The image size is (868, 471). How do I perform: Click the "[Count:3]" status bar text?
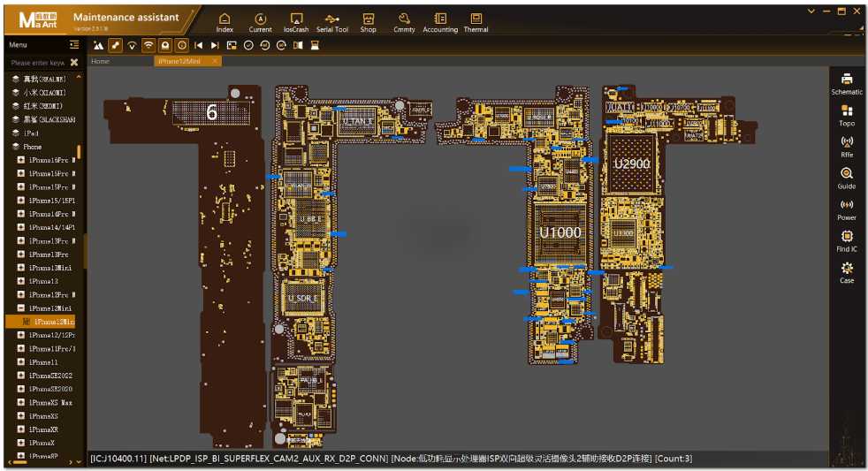tap(674, 459)
